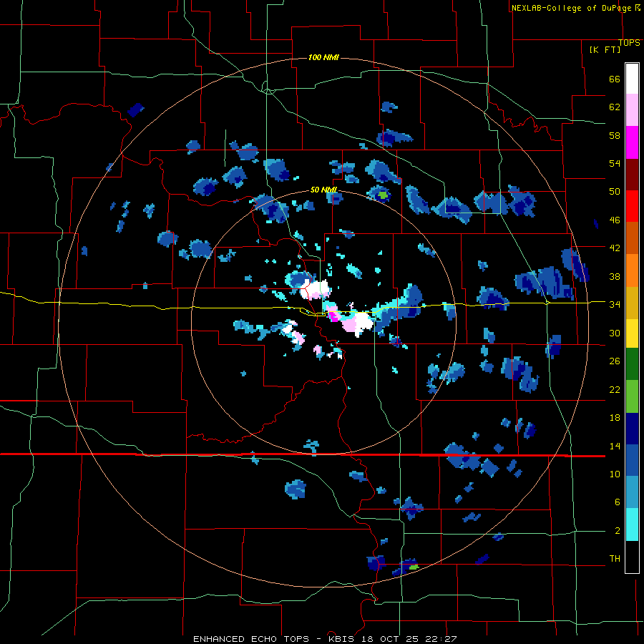Pick the dark green legend swatch
Screen dimensions: 644x644
[x=632, y=364]
